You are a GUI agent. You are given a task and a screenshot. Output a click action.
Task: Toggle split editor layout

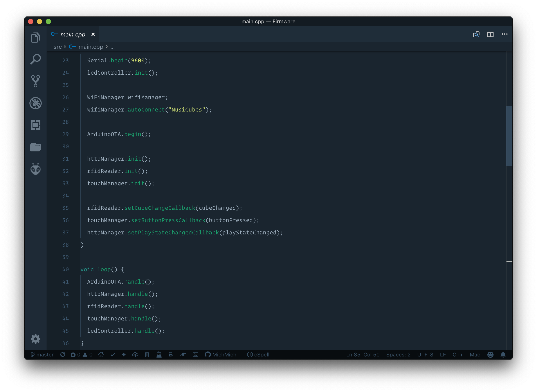point(490,34)
